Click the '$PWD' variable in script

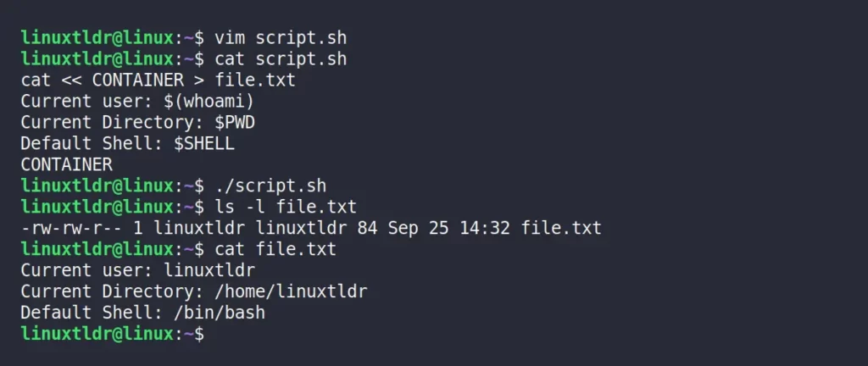coord(235,122)
